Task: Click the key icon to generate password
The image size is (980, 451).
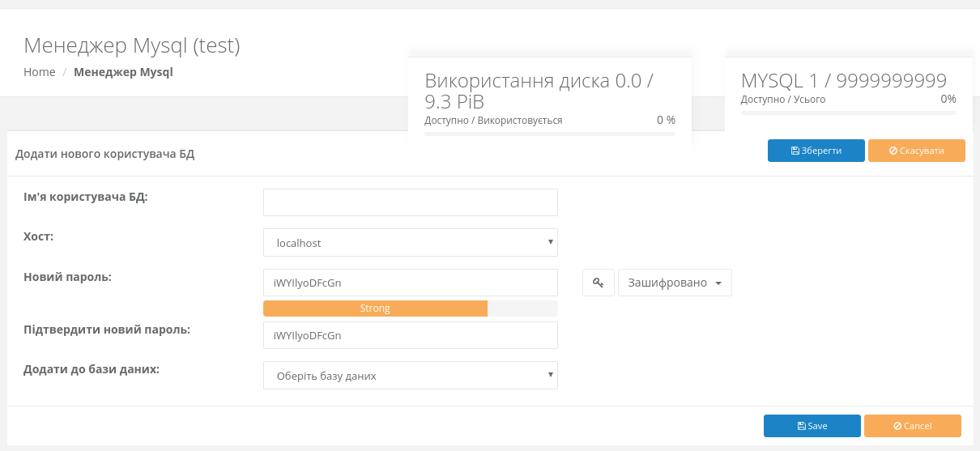Action: [598, 283]
